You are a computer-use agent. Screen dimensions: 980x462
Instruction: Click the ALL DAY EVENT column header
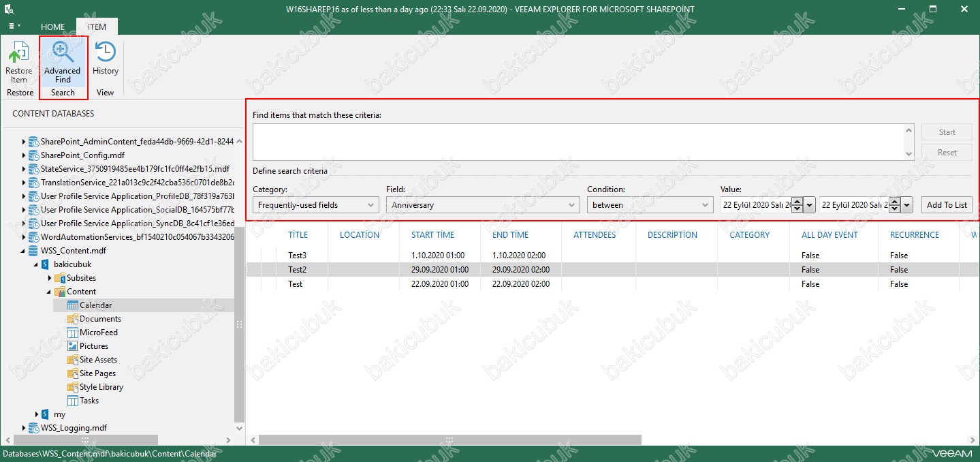click(x=829, y=235)
